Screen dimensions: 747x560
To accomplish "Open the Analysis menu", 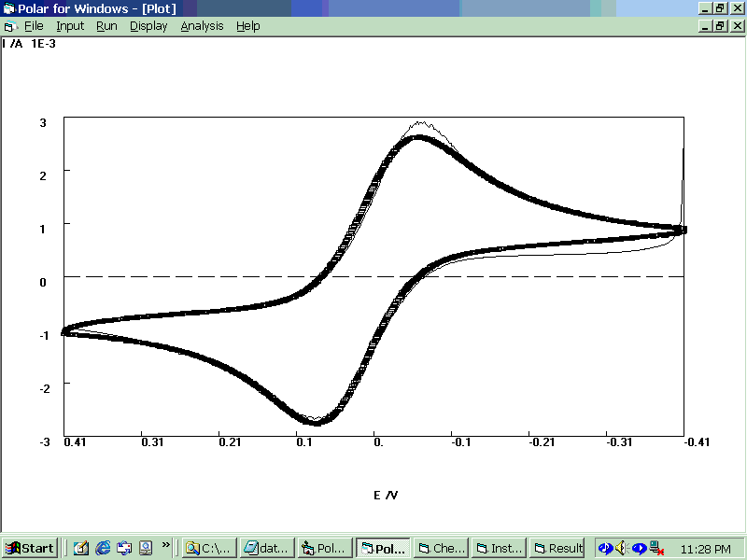I will point(202,26).
